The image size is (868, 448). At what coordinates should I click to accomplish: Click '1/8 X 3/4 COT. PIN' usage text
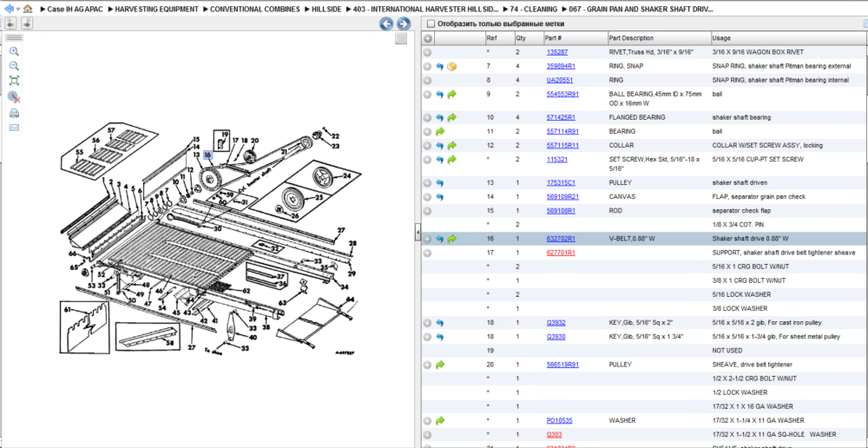[x=739, y=225]
